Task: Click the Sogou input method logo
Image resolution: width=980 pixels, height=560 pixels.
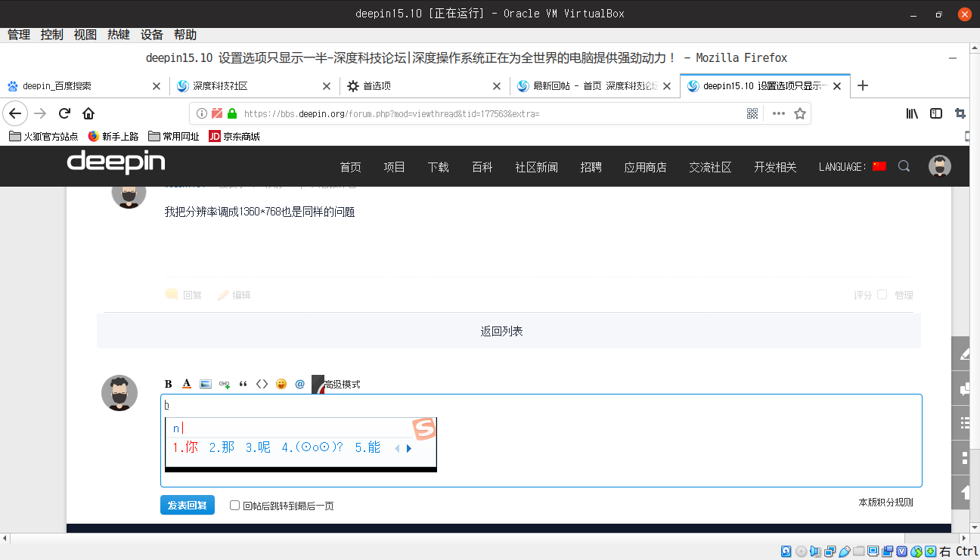Action: click(x=423, y=428)
